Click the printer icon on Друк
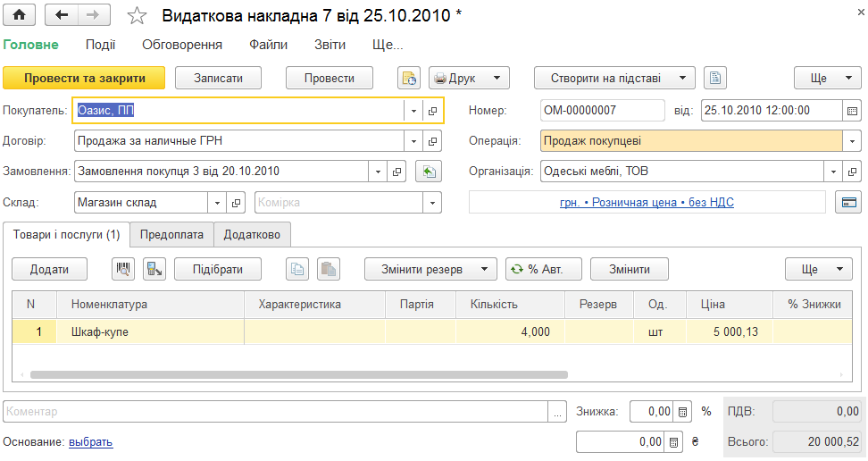The width and height of the screenshot is (868, 461). (x=440, y=79)
